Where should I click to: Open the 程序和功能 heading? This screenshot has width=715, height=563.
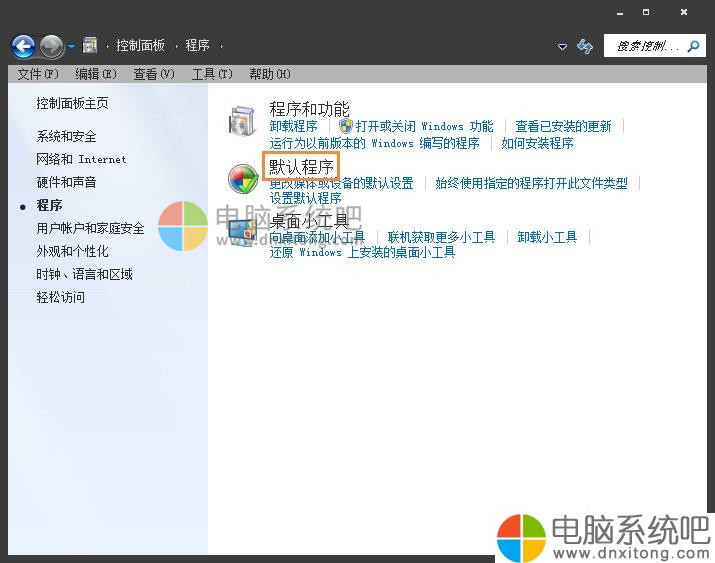point(309,109)
